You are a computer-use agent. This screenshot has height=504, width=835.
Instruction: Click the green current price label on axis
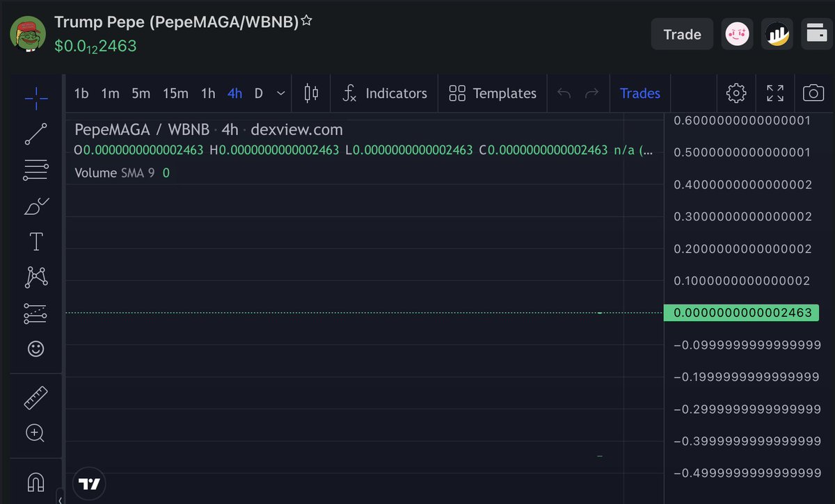pyautogui.click(x=742, y=313)
